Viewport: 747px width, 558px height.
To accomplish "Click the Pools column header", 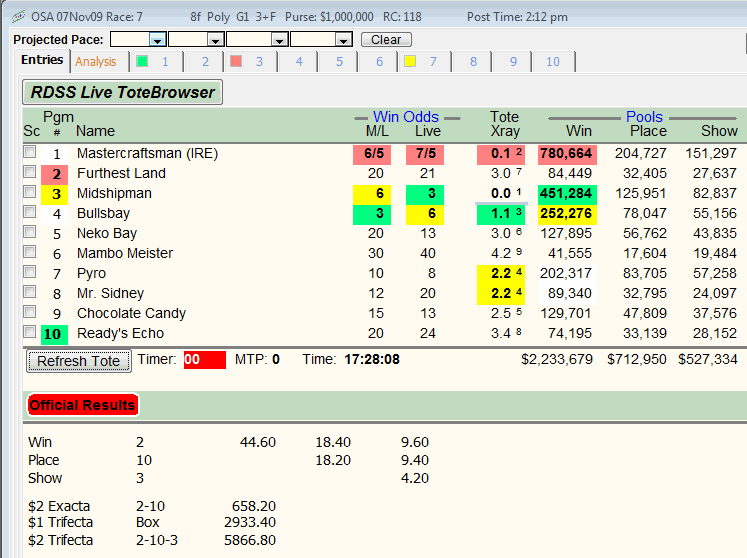I will 644,117.
